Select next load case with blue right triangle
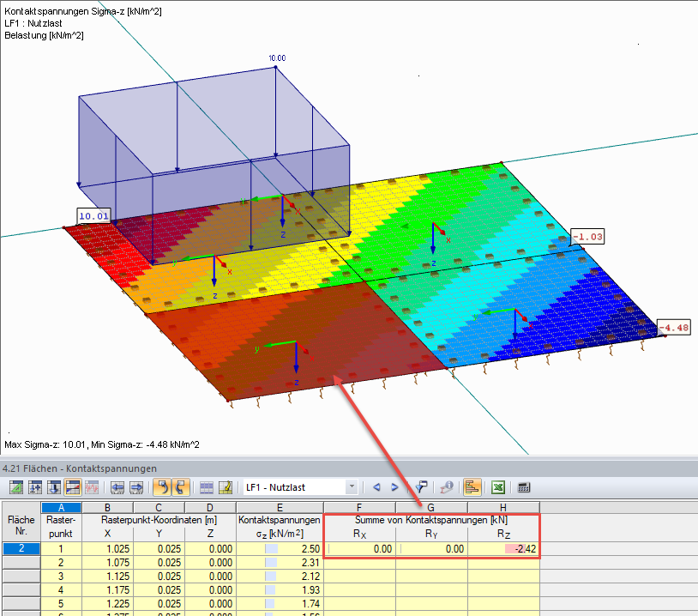The height and width of the screenshot is (616, 698). tap(394, 487)
